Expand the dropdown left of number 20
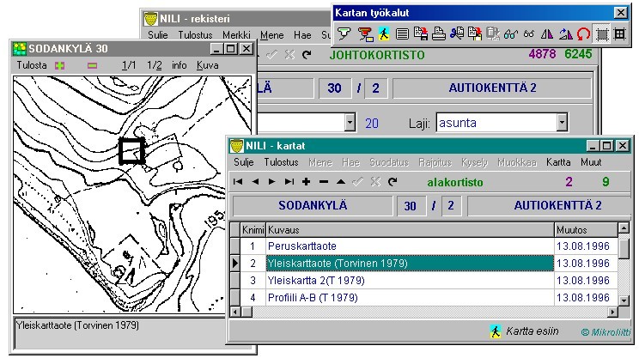Screen dimensions: 639x364 (x=349, y=124)
